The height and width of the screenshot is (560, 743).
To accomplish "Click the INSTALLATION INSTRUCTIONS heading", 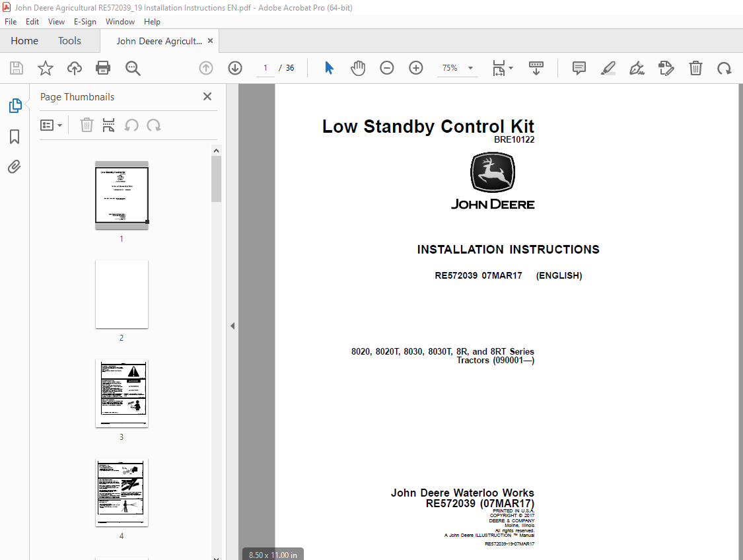I will tap(508, 249).
